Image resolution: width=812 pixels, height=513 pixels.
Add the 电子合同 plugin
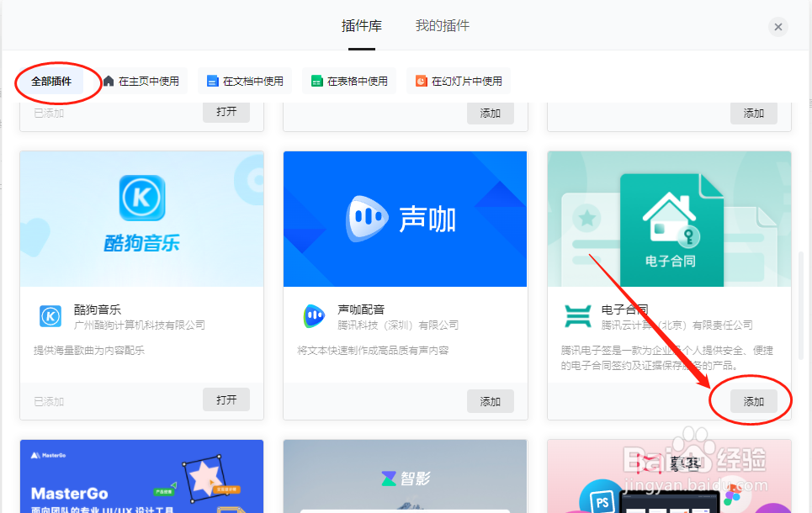[x=753, y=401]
